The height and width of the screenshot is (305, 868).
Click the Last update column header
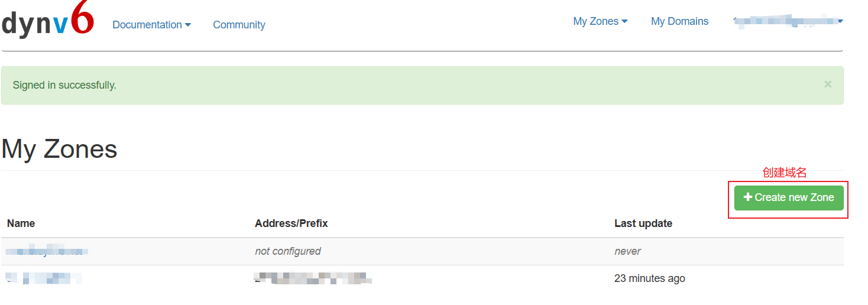[643, 223]
